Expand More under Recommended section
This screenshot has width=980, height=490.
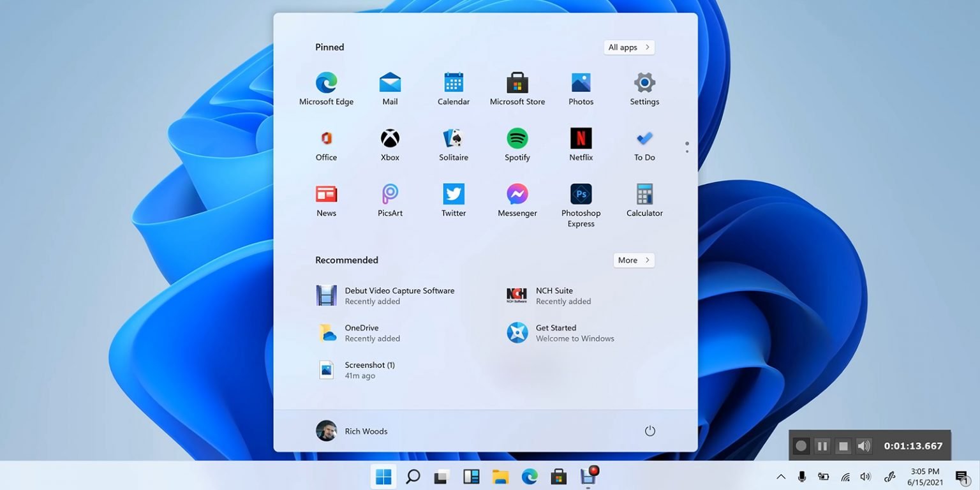pos(634,260)
